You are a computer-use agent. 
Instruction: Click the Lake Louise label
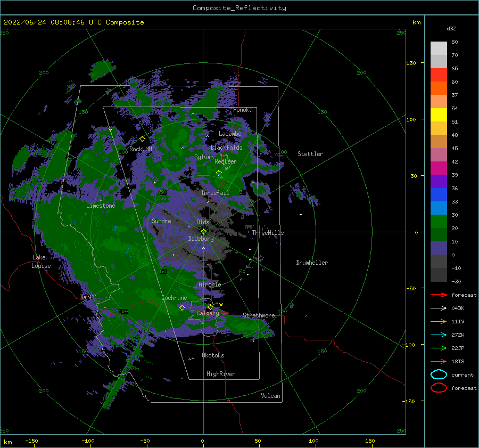click(41, 262)
